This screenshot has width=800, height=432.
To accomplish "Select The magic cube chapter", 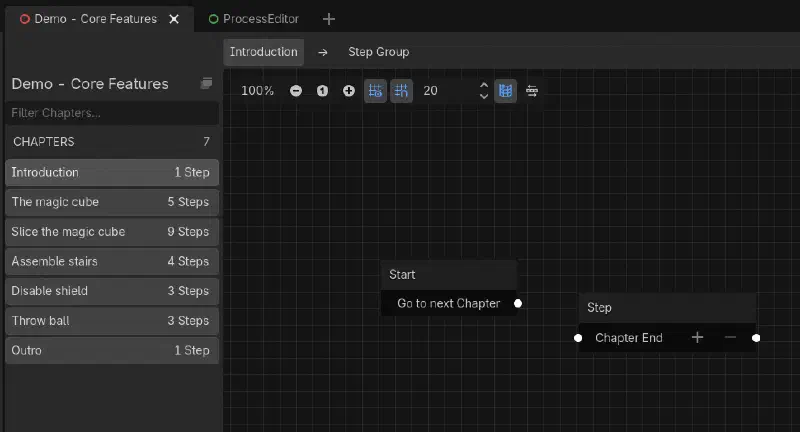I will (x=112, y=202).
